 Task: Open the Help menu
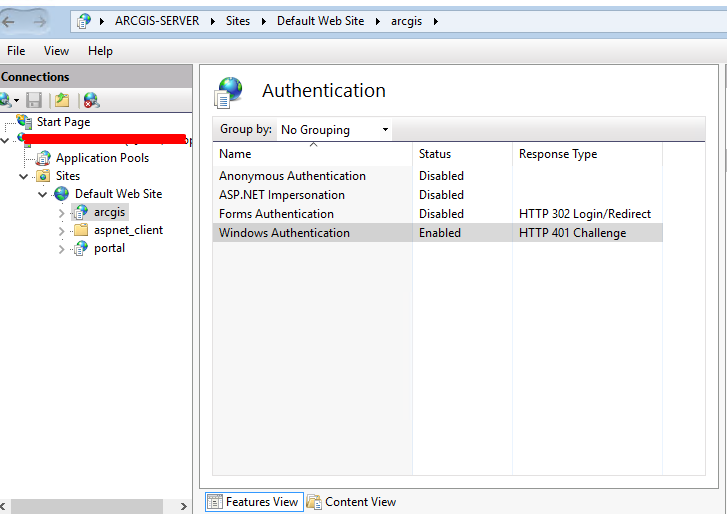coord(100,51)
